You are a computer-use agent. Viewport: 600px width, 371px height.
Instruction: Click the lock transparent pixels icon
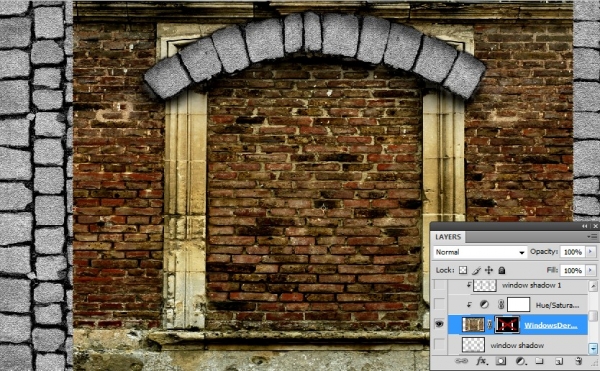463,270
